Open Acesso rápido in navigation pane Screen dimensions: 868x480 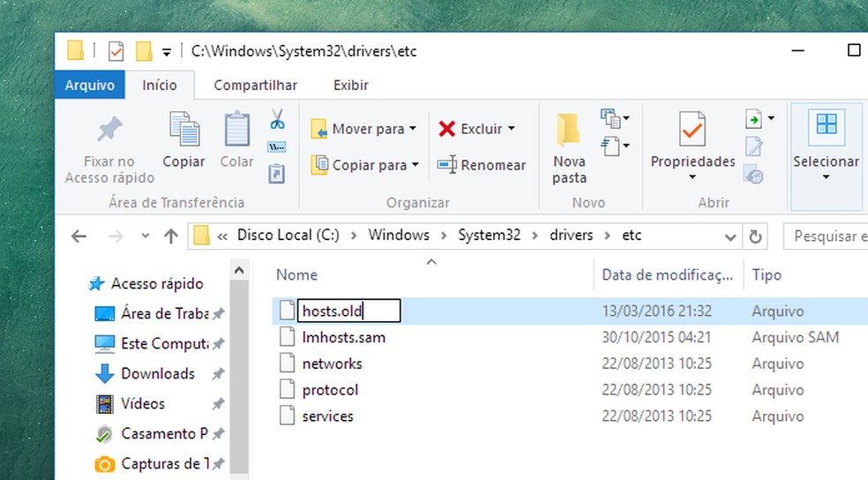[x=157, y=283]
